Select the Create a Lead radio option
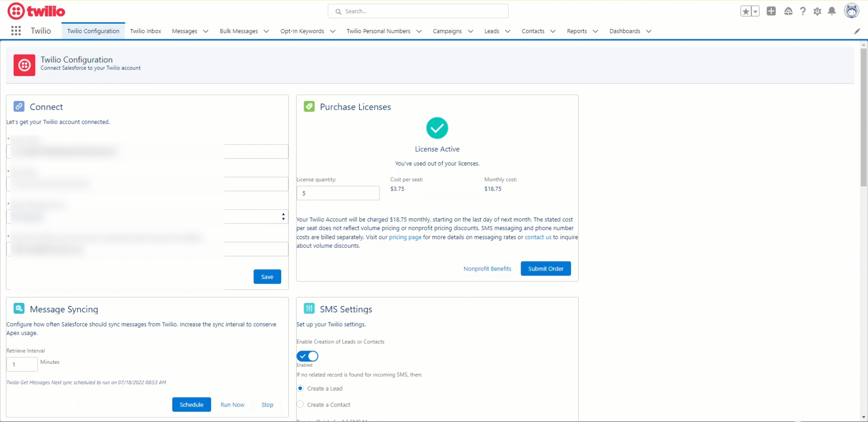868x422 pixels. (300, 388)
